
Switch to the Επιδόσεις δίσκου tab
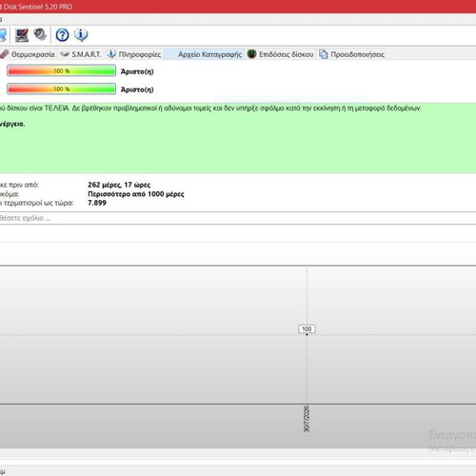tap(286, 54)
